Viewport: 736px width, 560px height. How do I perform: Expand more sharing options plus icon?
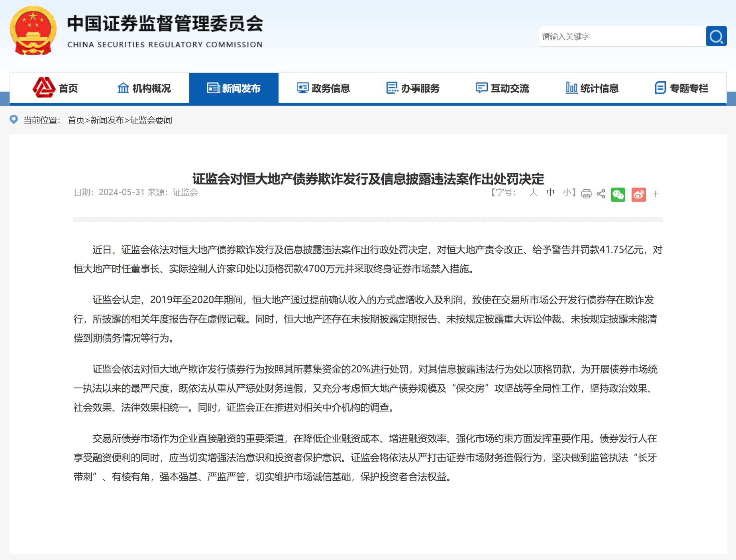656,194
